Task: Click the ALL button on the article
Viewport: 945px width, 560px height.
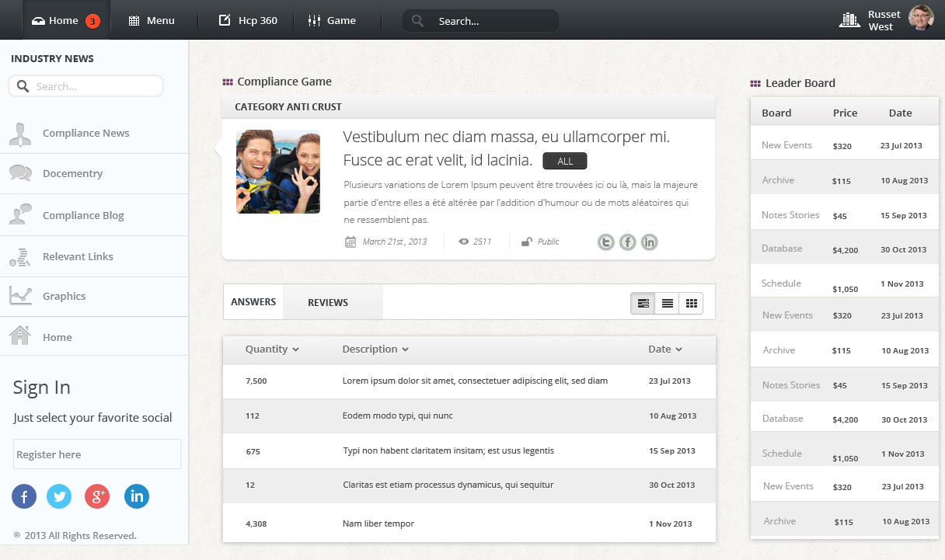Action: [565, 160]
